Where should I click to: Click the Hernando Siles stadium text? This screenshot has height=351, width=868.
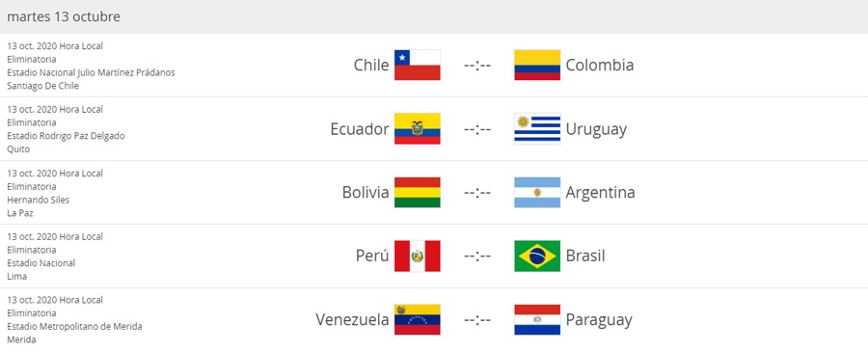point(39,200)
